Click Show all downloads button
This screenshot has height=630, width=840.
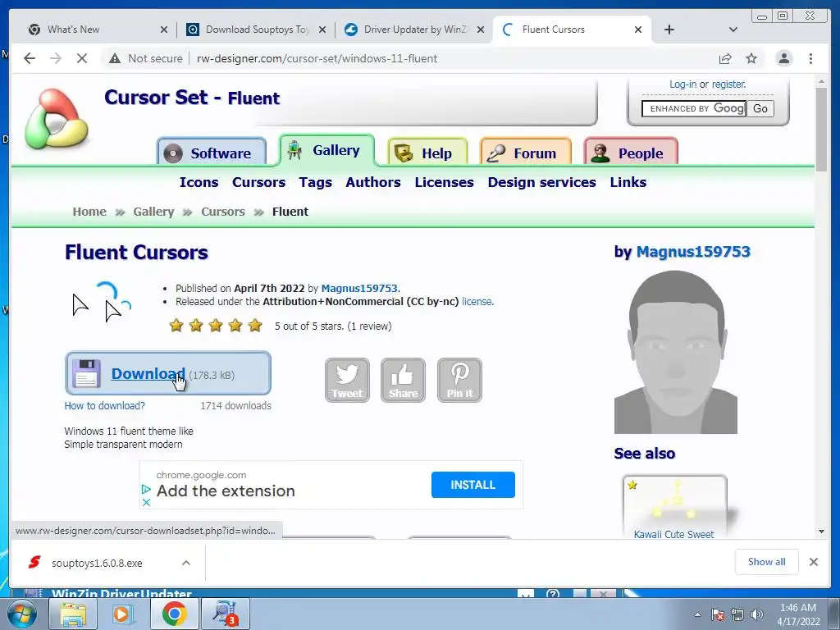[767, 561]
